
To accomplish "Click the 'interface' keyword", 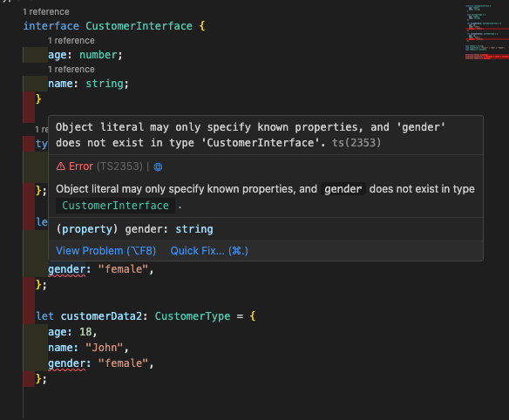I will click(x=51, y=26).
